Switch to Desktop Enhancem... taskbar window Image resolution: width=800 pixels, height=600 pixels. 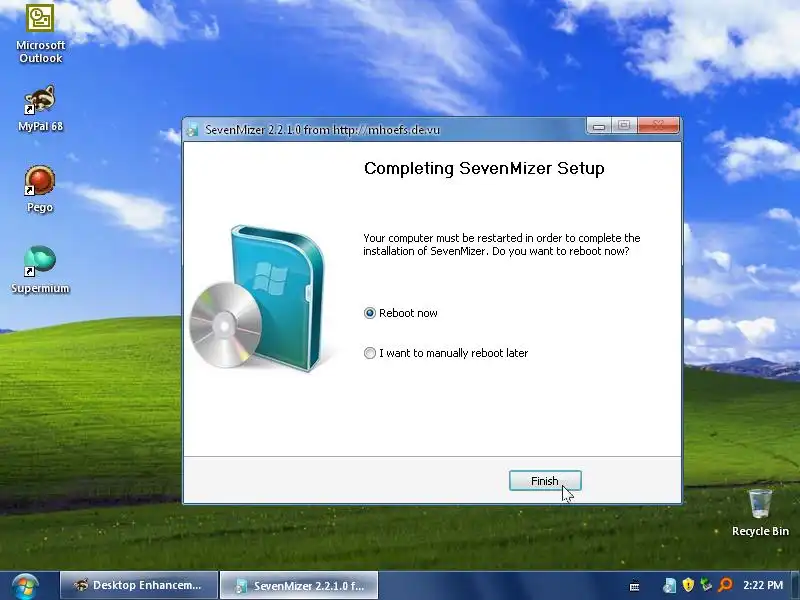pos(139,585)
